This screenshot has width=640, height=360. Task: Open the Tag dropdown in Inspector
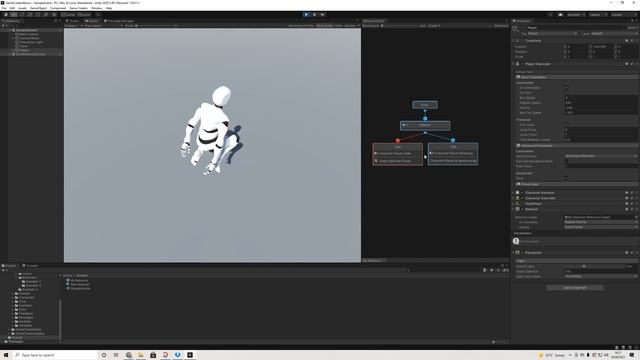coord(553,33)
